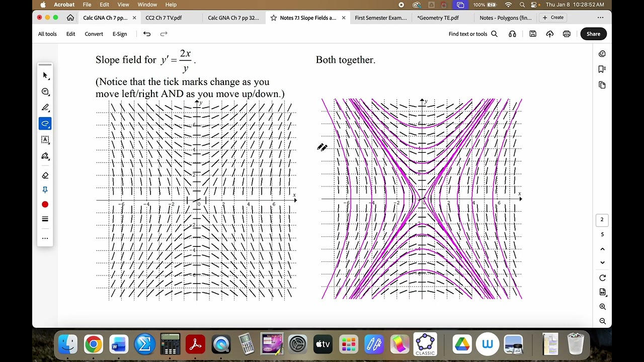
Task: Print the document
Action: [x=567, y=34]
